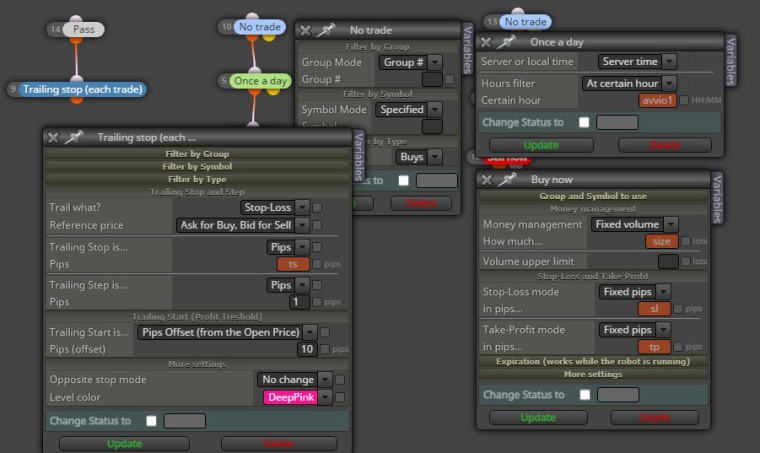760x453 pixels.
Task: Open Trailing Stop is... Pips dropdown
Action: [287, 247]
